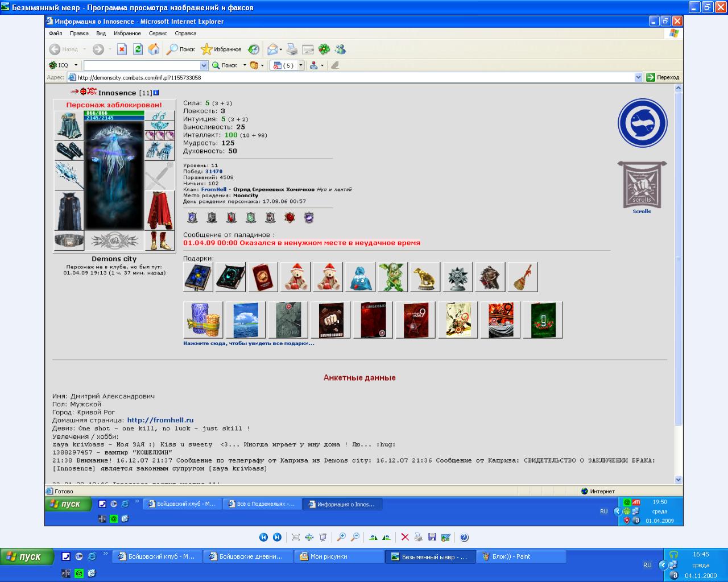The width and height of the screenshot is (728, 582).
Task: Click outer taskbar пуск Start button
Action: 27,556
